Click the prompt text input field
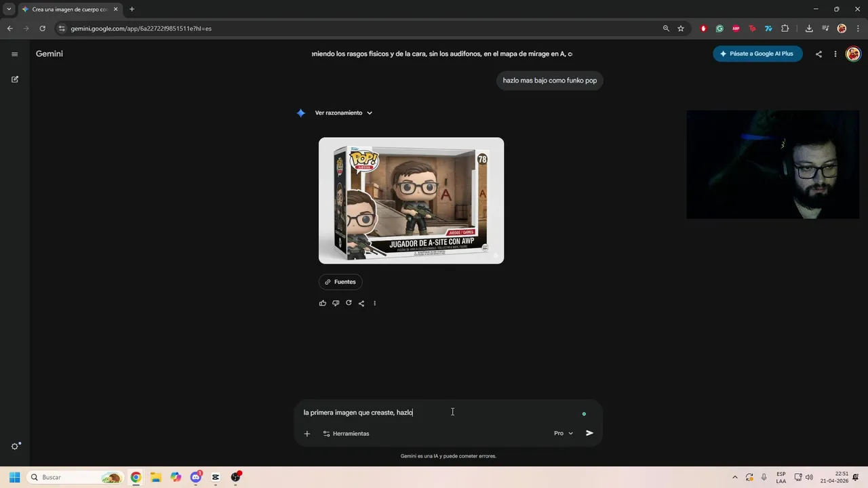This screenshot has width=868, height=488. tap(441, 412)
